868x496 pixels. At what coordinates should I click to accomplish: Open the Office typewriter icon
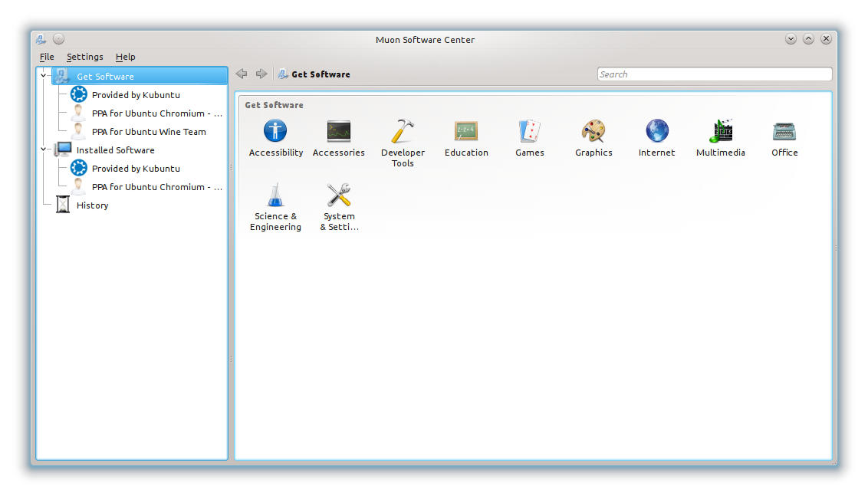pos(784,131)
